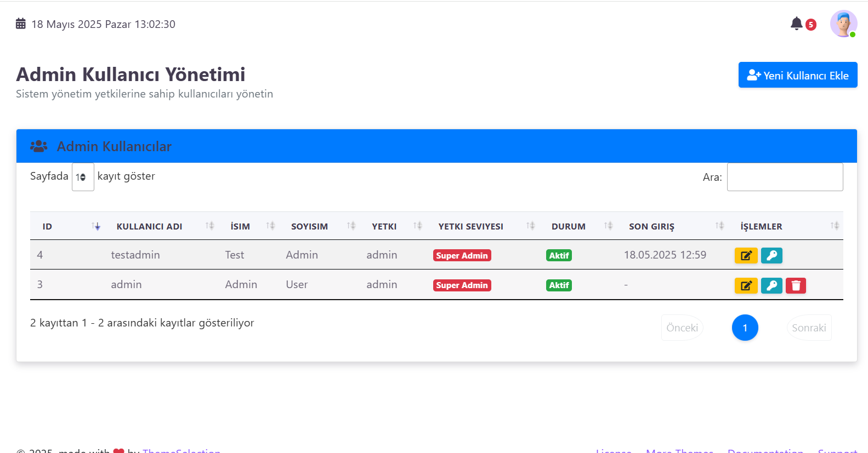Edit the admin user in row 3
The height and width of the screenshot is (453, 868).
(x=746, y=285)
